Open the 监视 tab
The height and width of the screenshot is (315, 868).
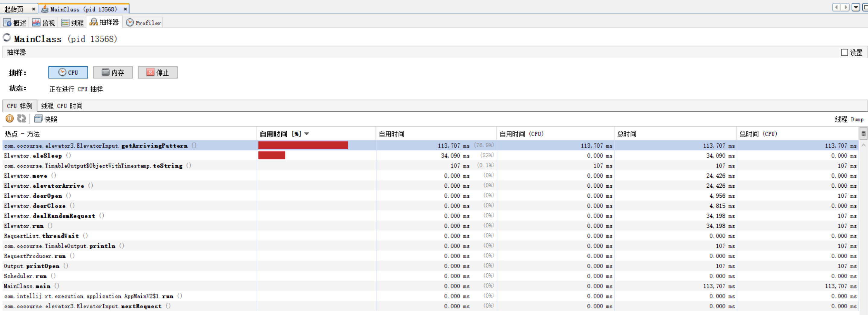[x=43, y=23]
